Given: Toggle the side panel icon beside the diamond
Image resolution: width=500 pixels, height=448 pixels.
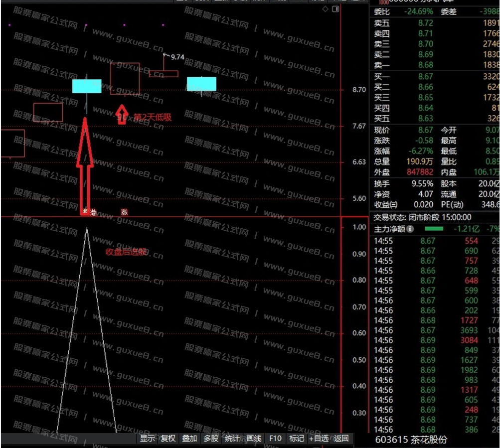Looking at the screenshot, I should (335, 9).
